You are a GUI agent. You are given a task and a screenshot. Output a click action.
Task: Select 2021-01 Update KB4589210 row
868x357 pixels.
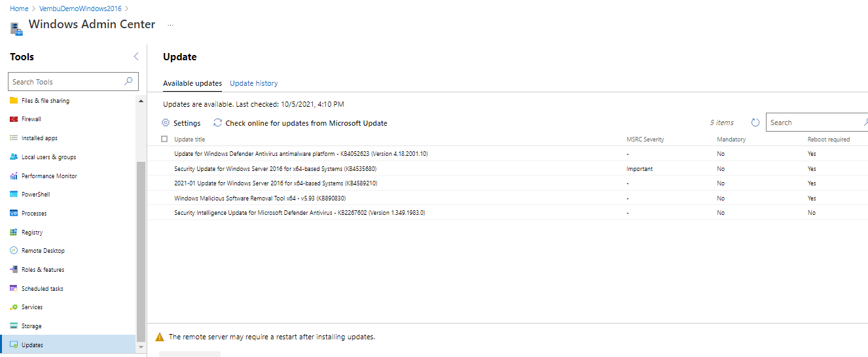(507, 183)
